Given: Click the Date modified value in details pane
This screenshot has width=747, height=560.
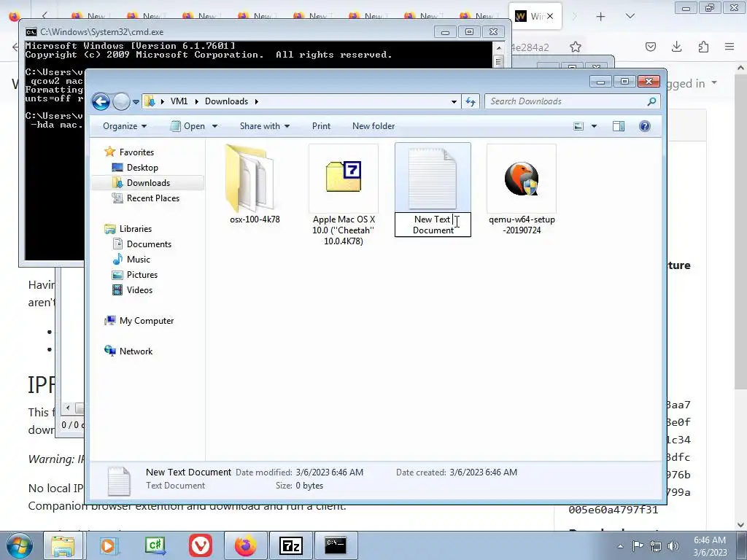Looking at the screenshot, I should [329, 472].
